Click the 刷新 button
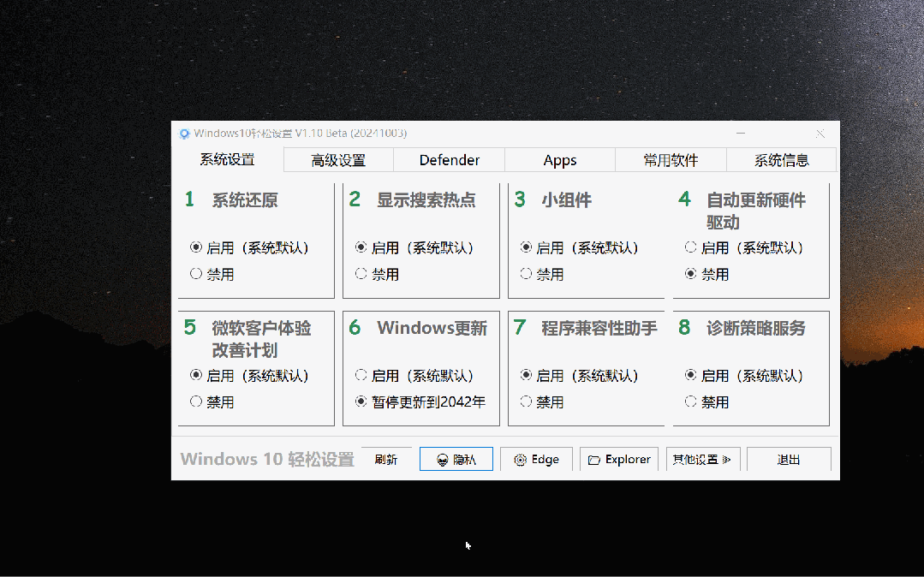 [x=386, y=459]
